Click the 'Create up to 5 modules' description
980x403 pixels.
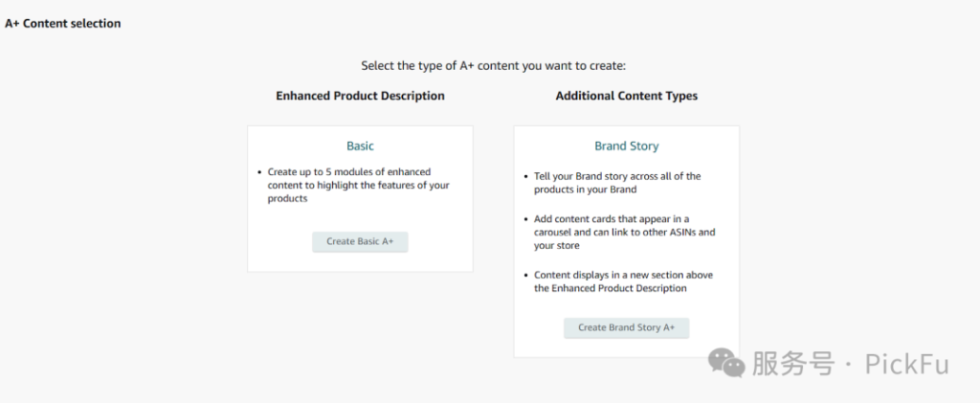(x=358, y=185)
